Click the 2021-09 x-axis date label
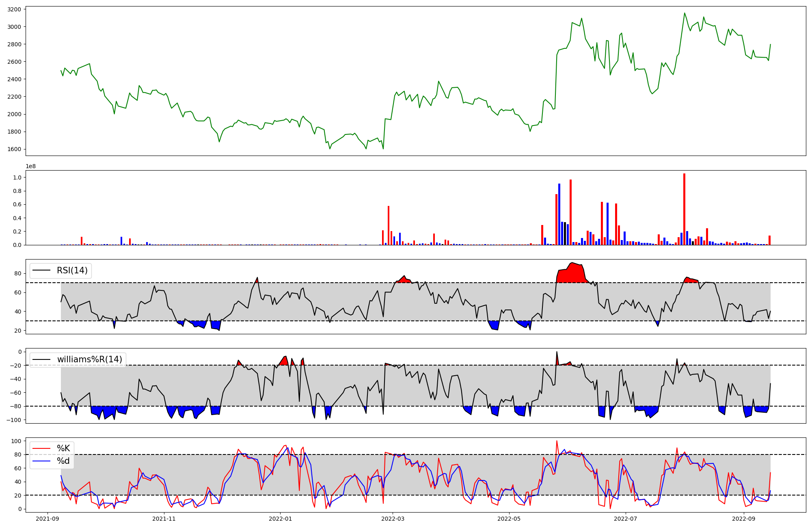Screen dimensions: 812x528 [48, 519]
